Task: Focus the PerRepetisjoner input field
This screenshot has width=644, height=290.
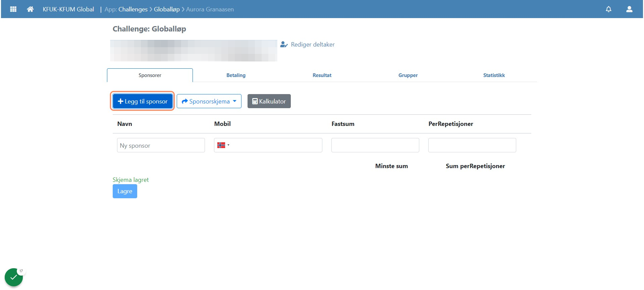Action: pos(472,145)
